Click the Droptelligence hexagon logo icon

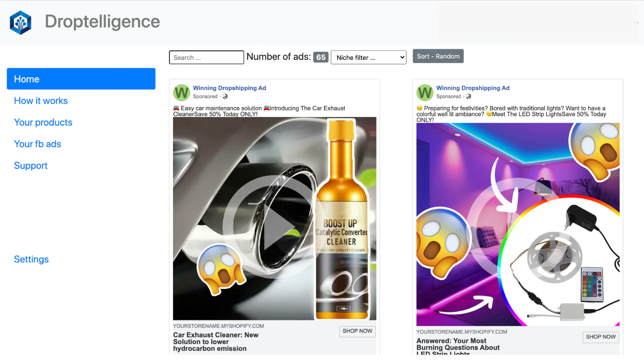(21, 23)
